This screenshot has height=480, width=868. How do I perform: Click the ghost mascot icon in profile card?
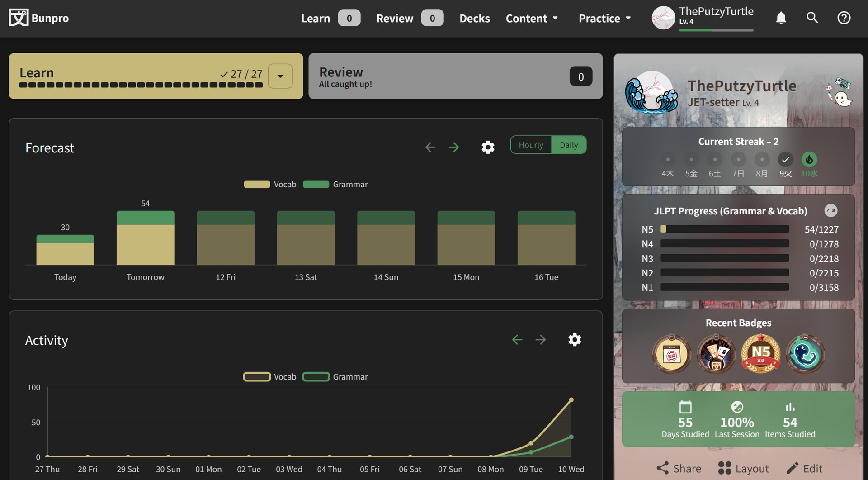coord(843,98)
